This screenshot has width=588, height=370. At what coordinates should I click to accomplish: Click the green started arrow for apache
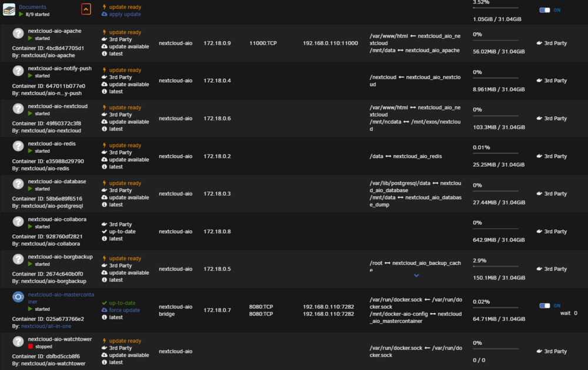[31, 38]
